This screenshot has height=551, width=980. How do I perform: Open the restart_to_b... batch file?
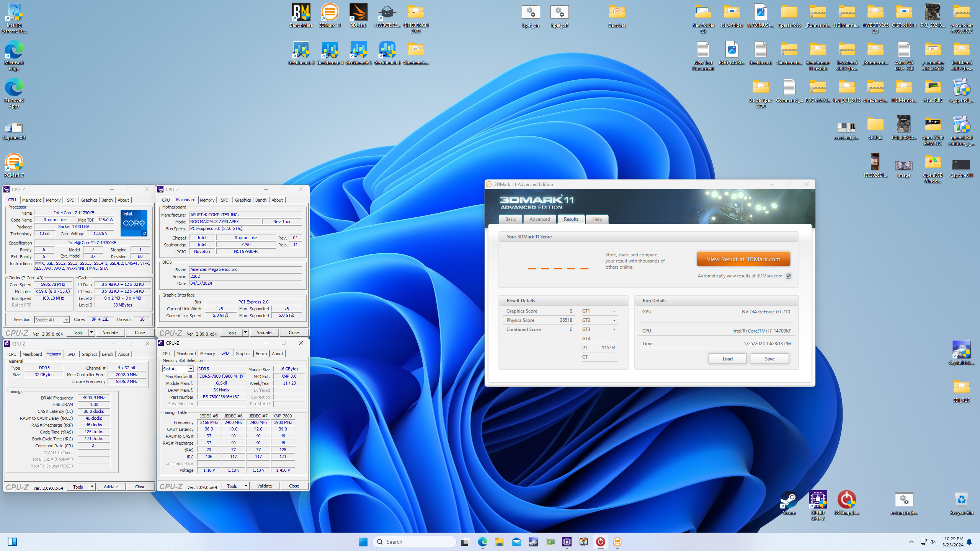(904, 503)
